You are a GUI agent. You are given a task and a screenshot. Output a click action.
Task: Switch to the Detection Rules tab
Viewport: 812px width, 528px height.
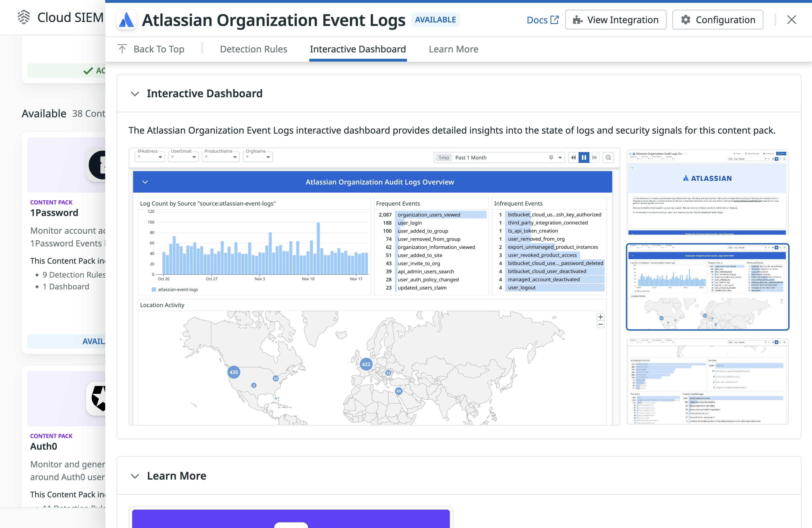tap(254, 49)
